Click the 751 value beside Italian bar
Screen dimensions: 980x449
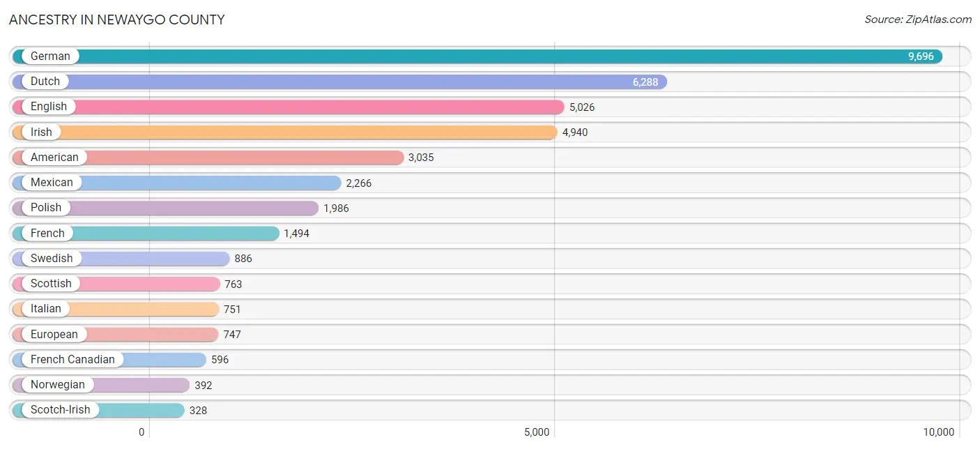(x=232, y=309)
